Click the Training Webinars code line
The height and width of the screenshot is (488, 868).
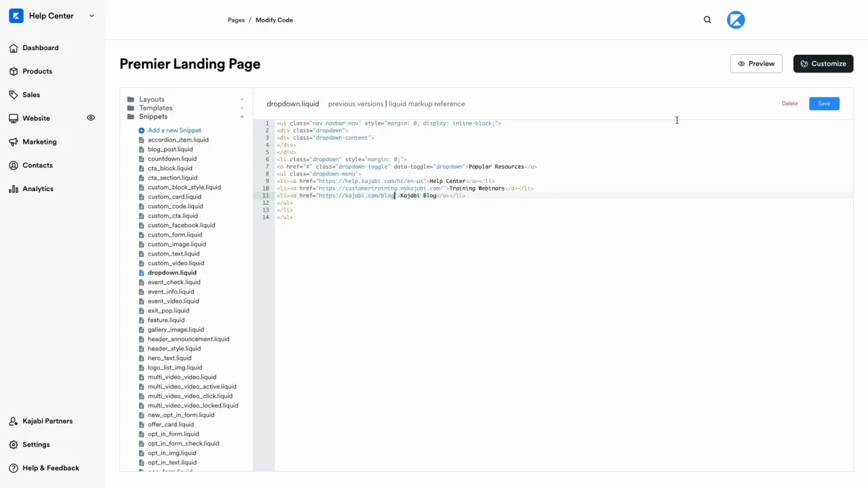tap(405, 188)
